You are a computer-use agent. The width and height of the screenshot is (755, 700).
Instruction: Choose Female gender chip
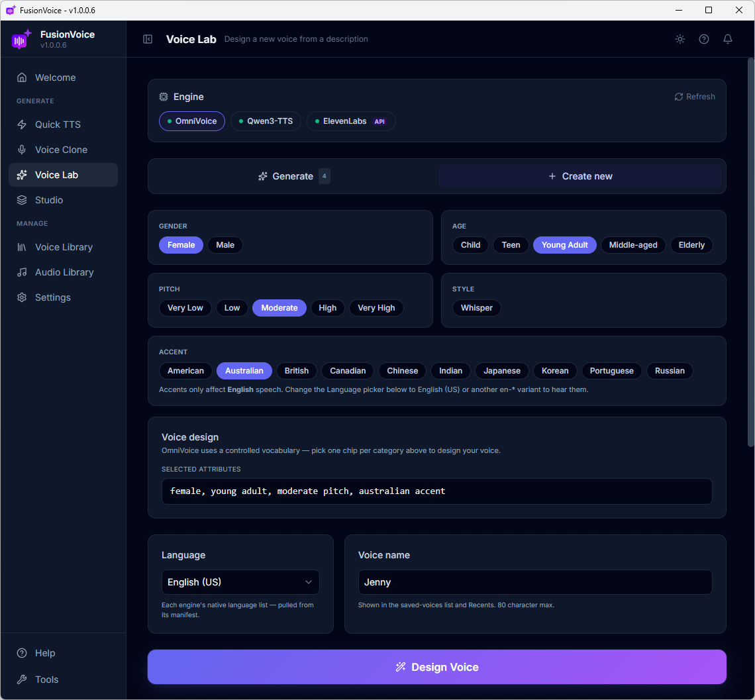pyautogui.click(x=181, y=245)
